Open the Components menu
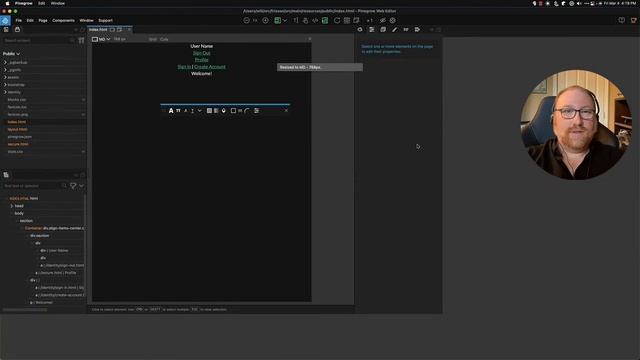This screenshot has height=360, width=640. click(63, 20)
